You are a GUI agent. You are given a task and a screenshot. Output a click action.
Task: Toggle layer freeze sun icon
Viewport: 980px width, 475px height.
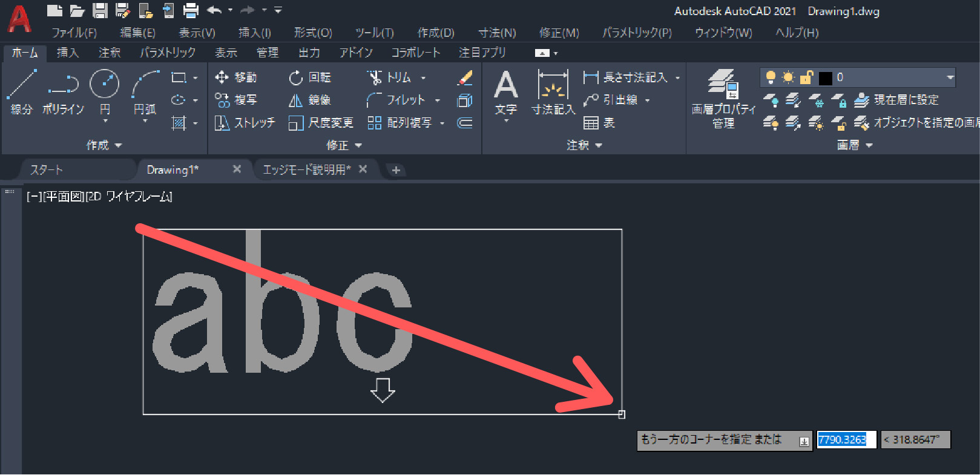click(x=788, y=77)
